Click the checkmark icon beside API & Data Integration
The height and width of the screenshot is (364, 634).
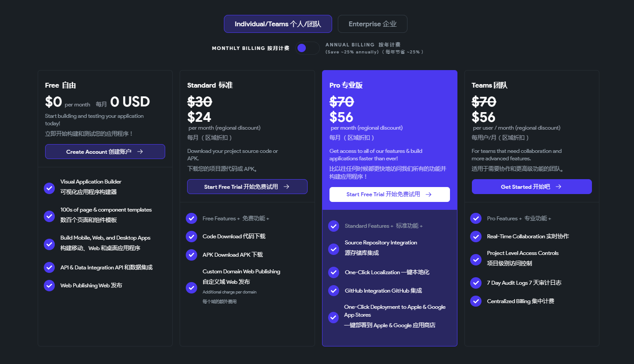(49, 267)
